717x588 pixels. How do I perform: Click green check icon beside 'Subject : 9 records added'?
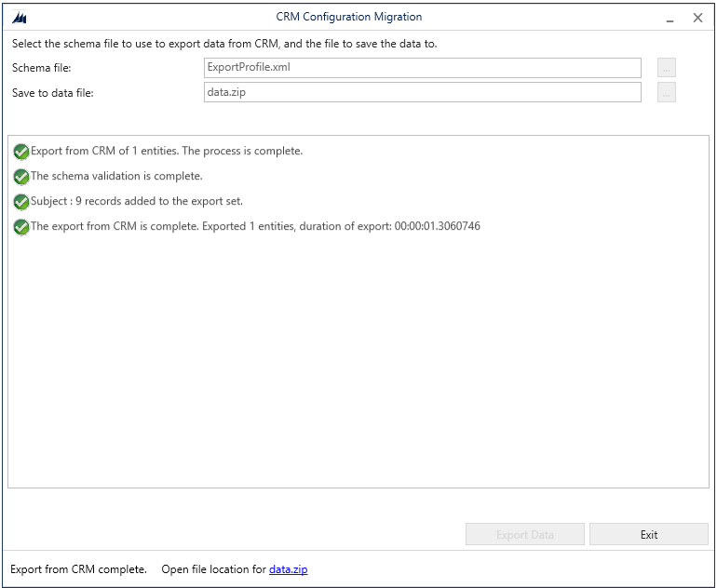coord(21,202)
